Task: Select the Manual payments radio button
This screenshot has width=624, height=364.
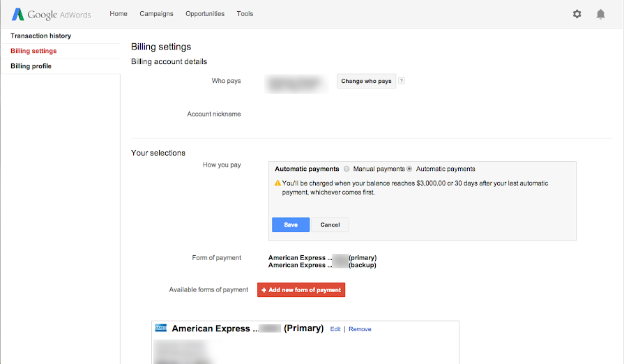Action: [x=347, y=169]
